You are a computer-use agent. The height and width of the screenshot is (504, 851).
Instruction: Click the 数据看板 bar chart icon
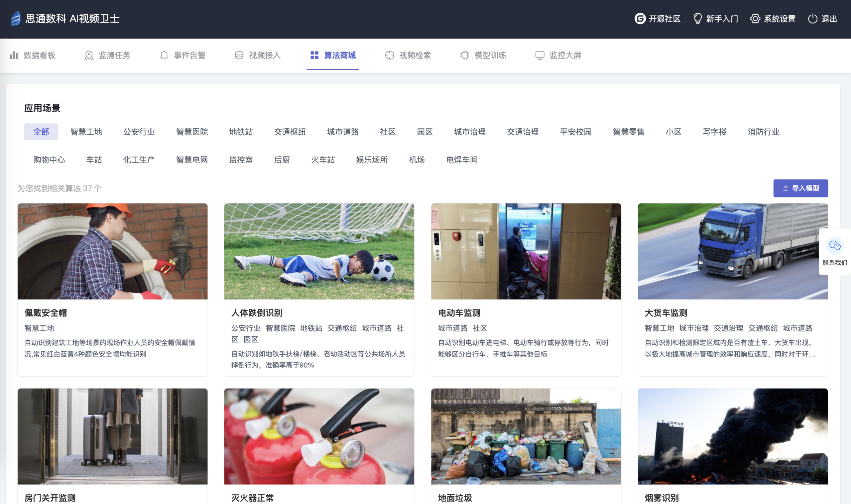(x=14, y=55)
